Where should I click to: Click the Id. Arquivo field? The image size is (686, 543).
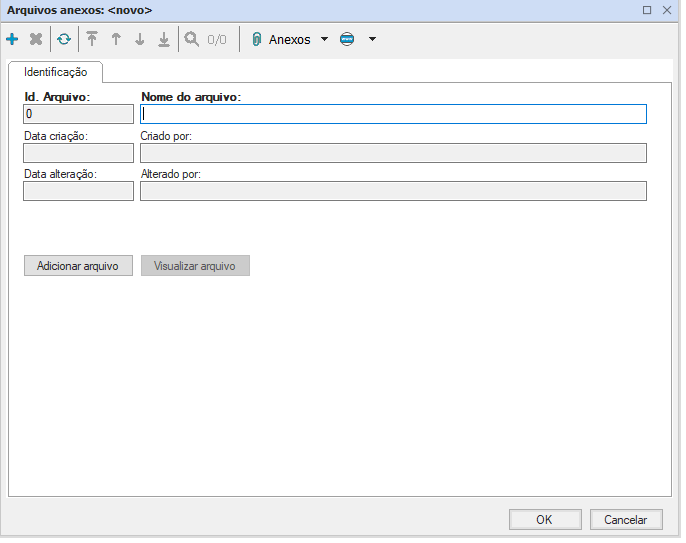click(x=78, y=114)
